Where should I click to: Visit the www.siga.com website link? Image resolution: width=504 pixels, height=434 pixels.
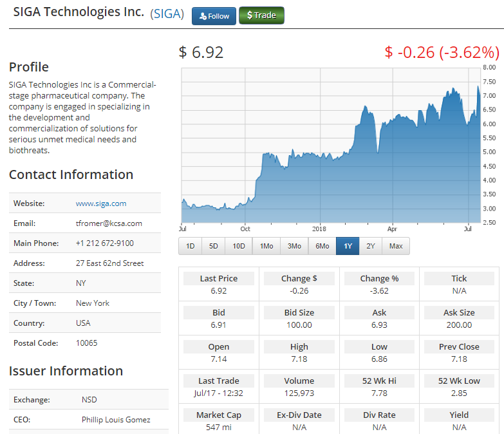101,203
